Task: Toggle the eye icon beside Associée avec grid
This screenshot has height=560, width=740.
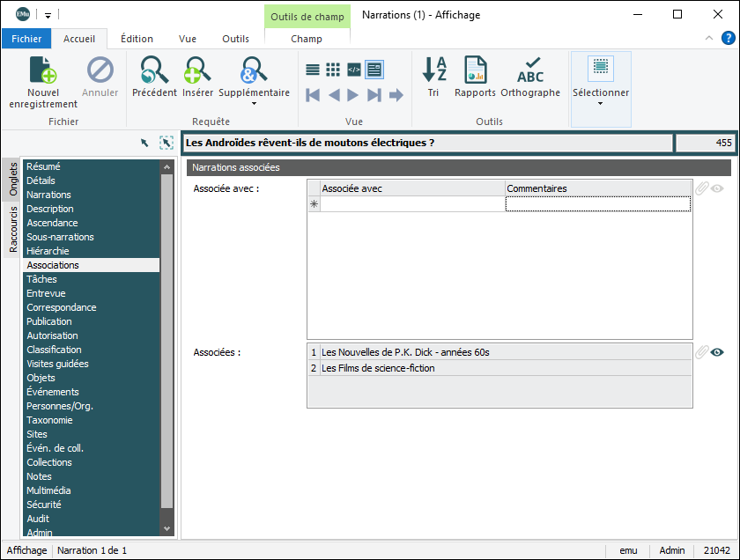Action: pos(718,188)
